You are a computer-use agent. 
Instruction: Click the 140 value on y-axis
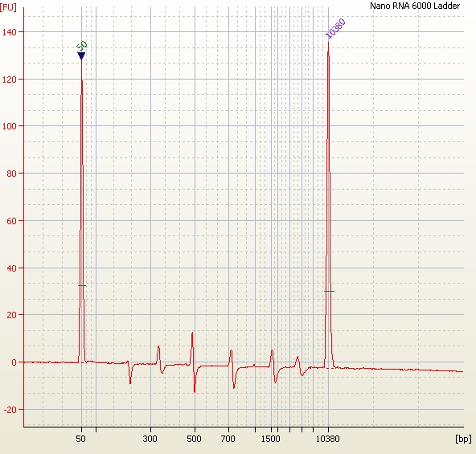tap(9, 32)
